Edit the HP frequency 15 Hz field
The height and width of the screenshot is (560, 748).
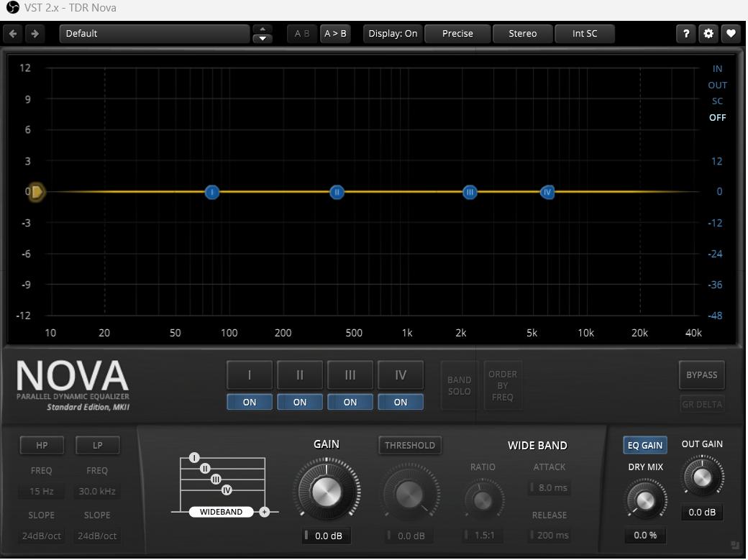point(42,491)
